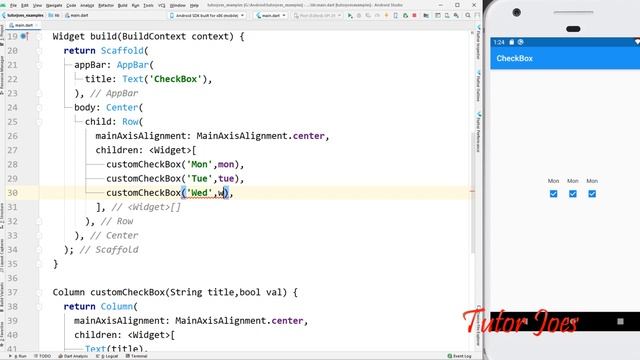Close the main.dart editor tab
Image resolution: width=640 pixels, height=360 pixels.
[37, 25]
